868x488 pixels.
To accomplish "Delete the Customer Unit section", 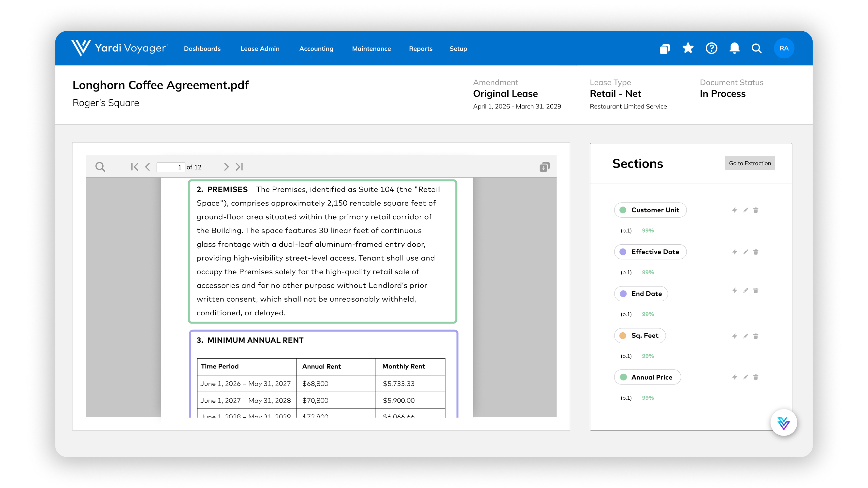I will [x=756, y=210].
